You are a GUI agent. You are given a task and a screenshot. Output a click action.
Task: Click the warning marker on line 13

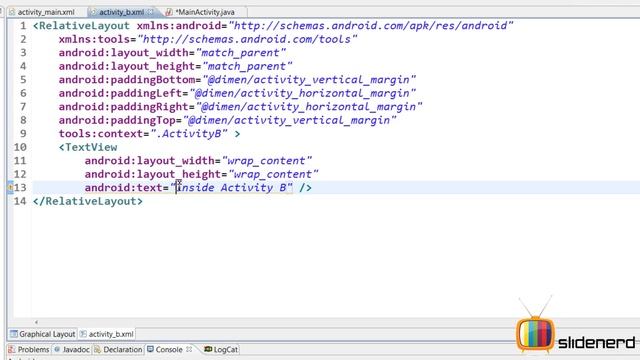pos(10,187)
